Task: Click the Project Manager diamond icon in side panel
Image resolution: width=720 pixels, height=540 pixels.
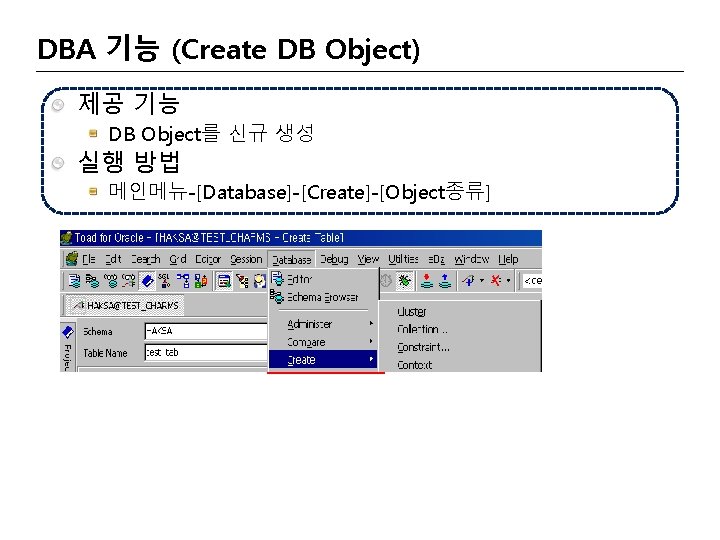Action: [68, 332]
